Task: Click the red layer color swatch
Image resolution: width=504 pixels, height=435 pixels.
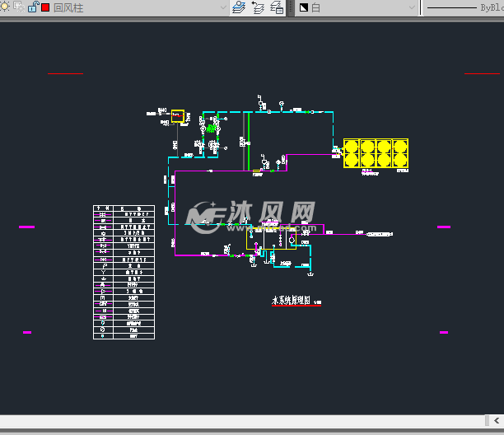Action: pyautogui.click(x=45, y=7)
